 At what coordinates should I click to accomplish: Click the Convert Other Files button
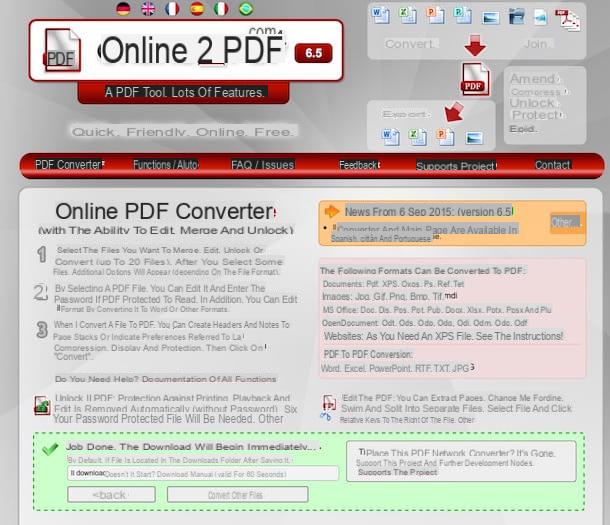237,495
